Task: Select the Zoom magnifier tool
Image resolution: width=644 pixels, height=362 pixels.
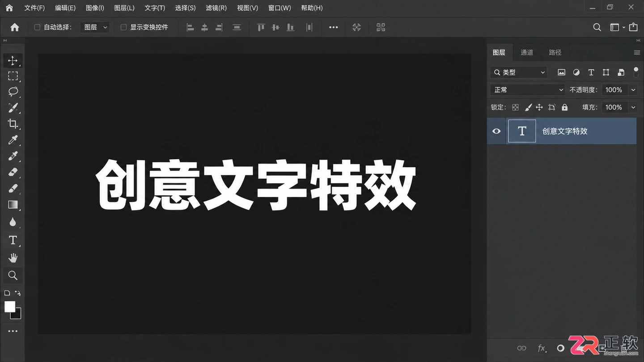Action: point(13,275)
